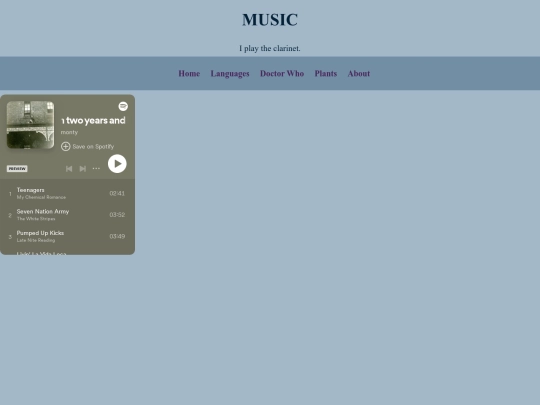
Task: Click 'I play the clarinet.' text
Action: point(270,48)
